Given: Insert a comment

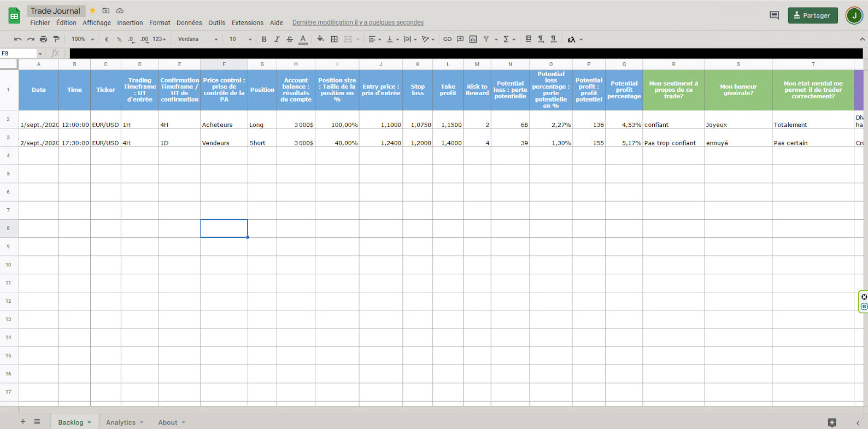Looking at the screenshot, I should pos(460,39).
